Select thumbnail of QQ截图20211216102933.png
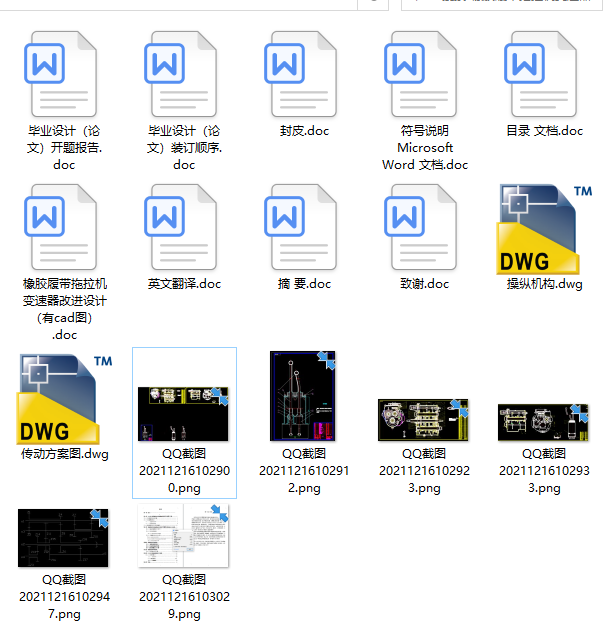Screen dimensions: 615x632 click(x=543, y=422)
